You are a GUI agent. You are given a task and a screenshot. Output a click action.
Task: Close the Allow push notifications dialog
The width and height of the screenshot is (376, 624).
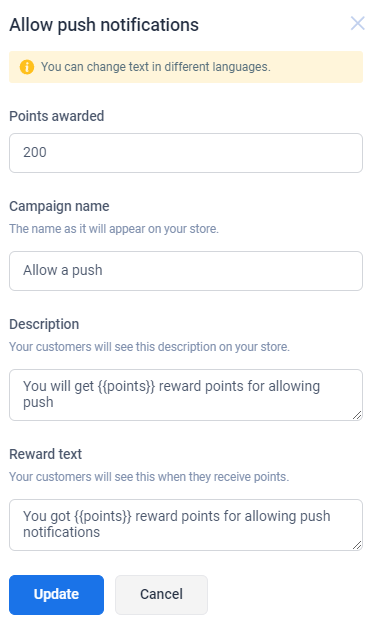point(357,23)
